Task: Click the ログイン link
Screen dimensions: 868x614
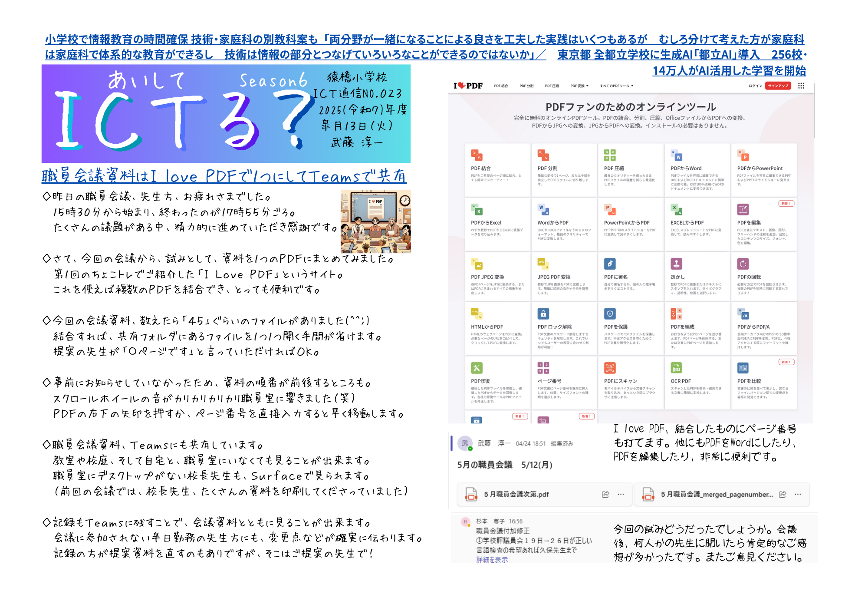Action: [x=755, y=86]
